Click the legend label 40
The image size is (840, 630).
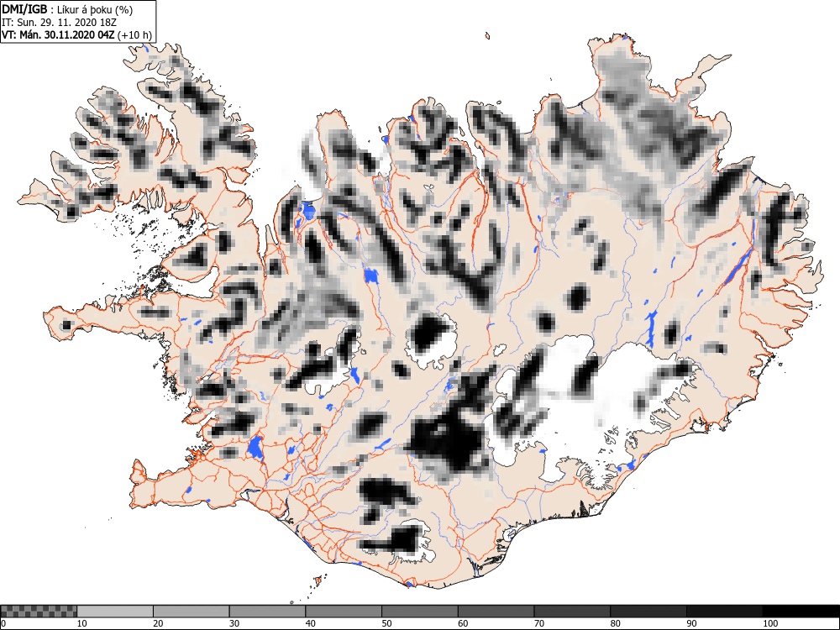310,623
